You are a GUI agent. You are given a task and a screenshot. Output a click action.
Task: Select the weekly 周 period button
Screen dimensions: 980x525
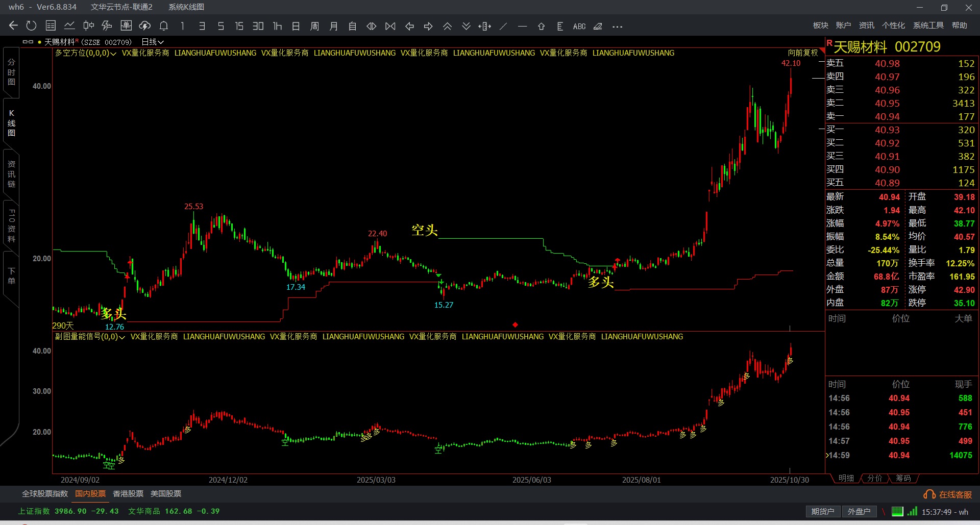(314, 26)
